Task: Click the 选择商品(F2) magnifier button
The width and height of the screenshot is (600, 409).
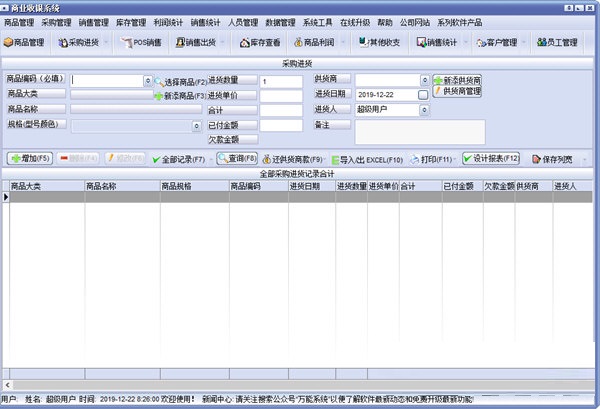Action: pos(180,82)
